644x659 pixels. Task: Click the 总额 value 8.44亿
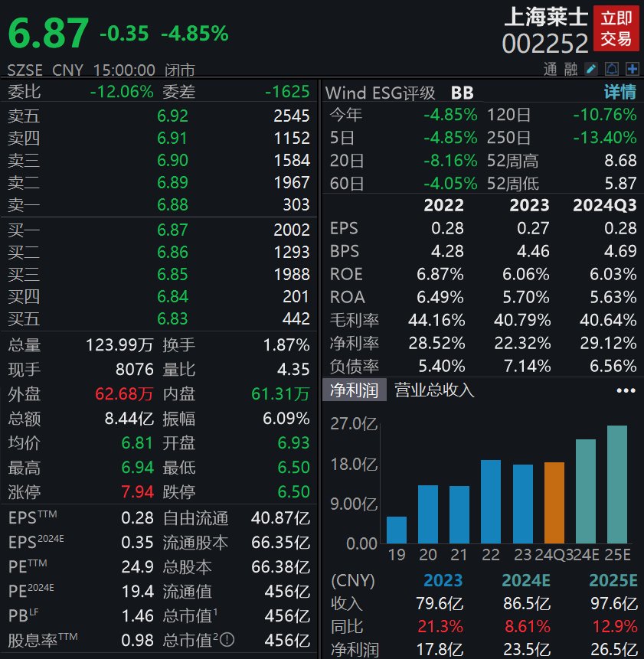click(129, 418)
